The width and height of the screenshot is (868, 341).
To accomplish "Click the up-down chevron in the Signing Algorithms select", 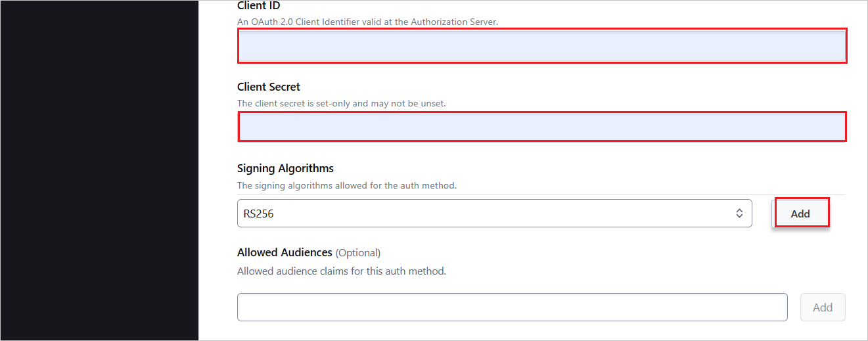I will pos(739,214).
